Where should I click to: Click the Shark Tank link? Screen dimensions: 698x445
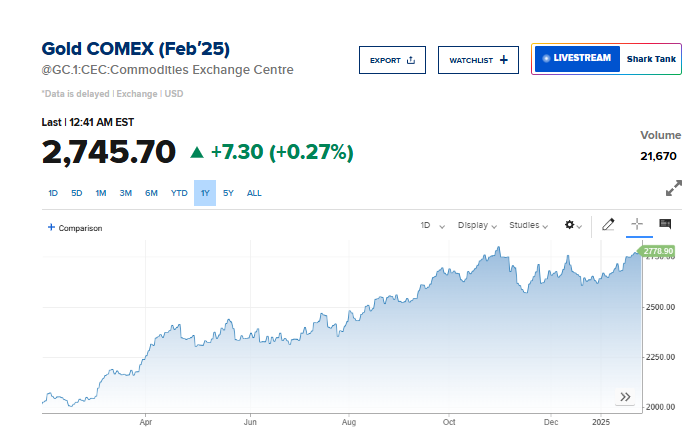click(652, 59)
